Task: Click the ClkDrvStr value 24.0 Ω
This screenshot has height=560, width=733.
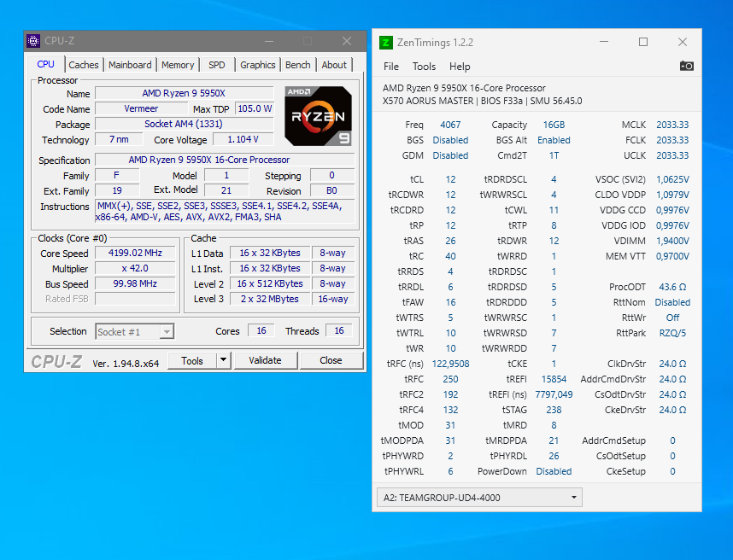Action: click(672, 364)
